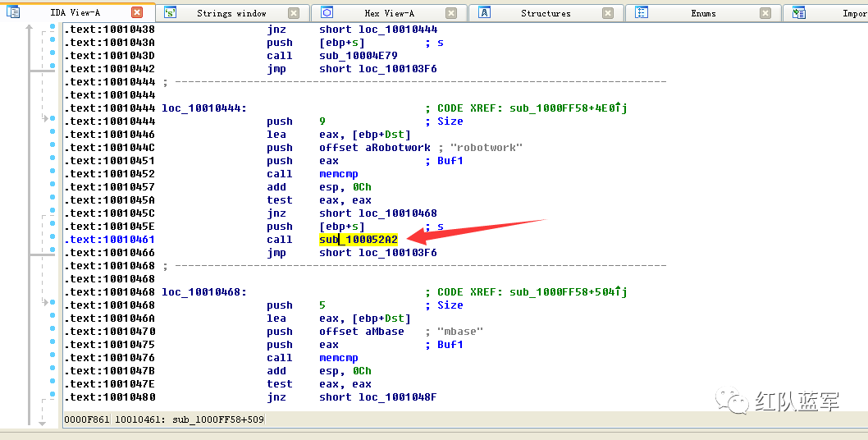The image size is (868, 440).
Task: Follow short loc_10010468 jump target
Action: 378,213
